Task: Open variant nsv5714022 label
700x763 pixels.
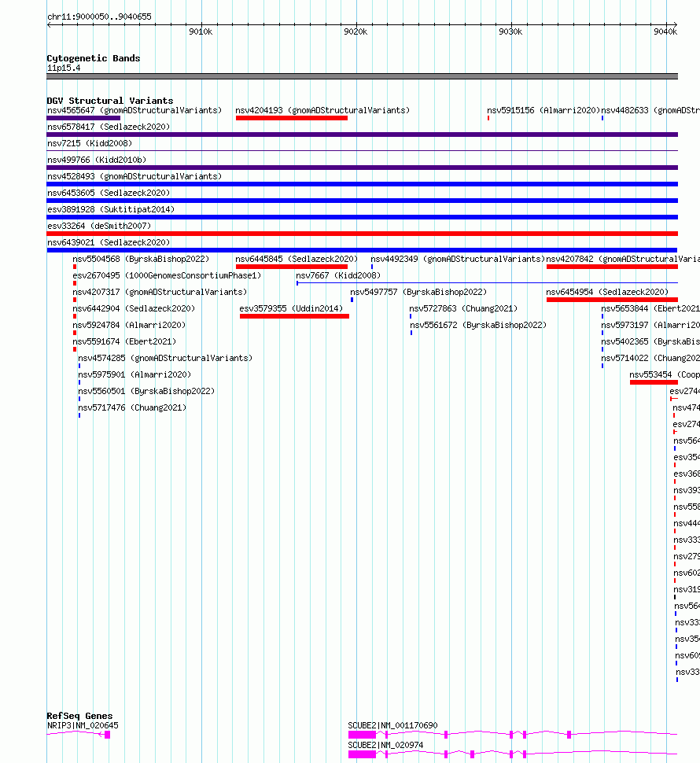Action: [x=650, y=359]
